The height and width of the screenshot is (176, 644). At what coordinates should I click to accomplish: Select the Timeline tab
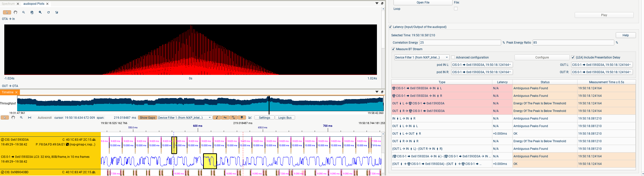click(x=8, y=92)
